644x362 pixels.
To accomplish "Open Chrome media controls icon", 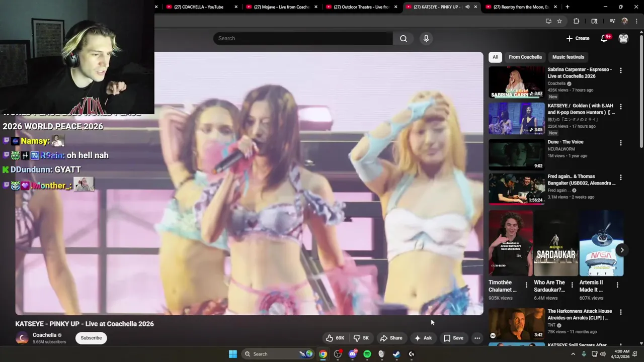I will click(612, 21).
